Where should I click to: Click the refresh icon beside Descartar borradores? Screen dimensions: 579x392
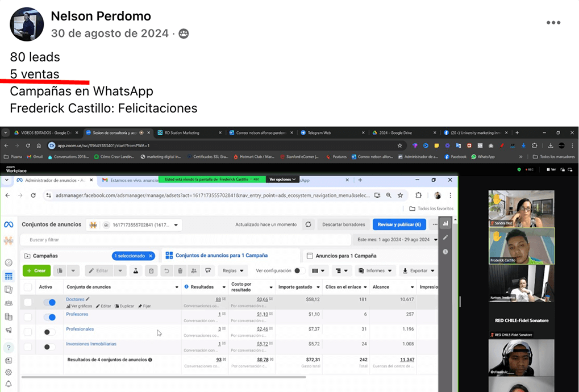pos(308,224)
